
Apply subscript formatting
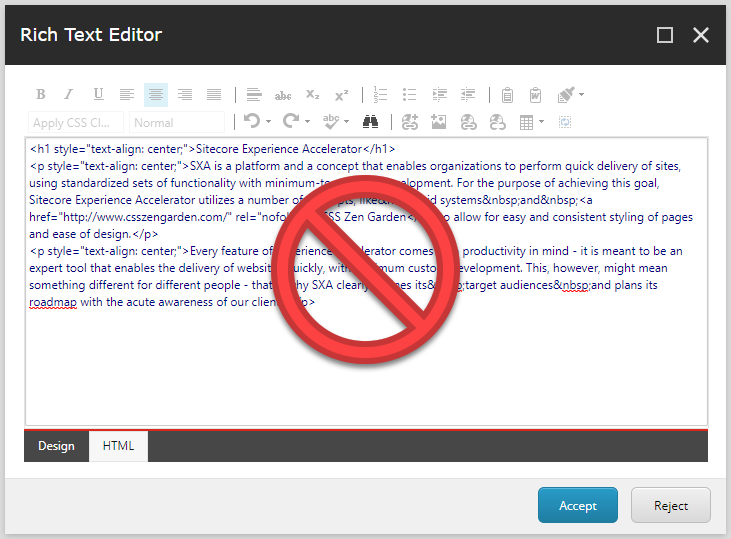pos(312,95)
